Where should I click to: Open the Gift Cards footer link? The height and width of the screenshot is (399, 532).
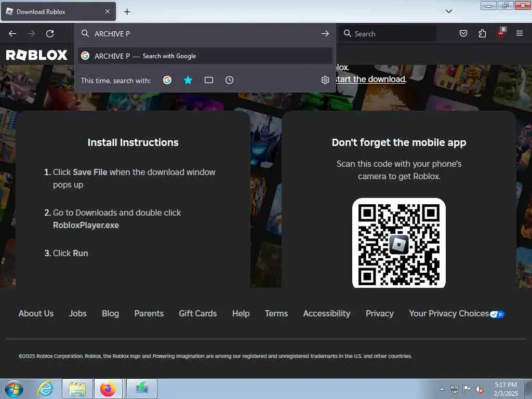198,313
